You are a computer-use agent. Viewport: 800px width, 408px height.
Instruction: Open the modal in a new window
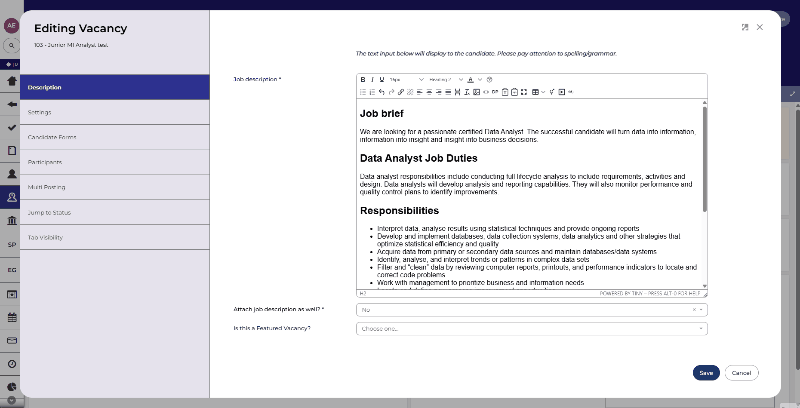pyautogui.click(x=745, y=27)
